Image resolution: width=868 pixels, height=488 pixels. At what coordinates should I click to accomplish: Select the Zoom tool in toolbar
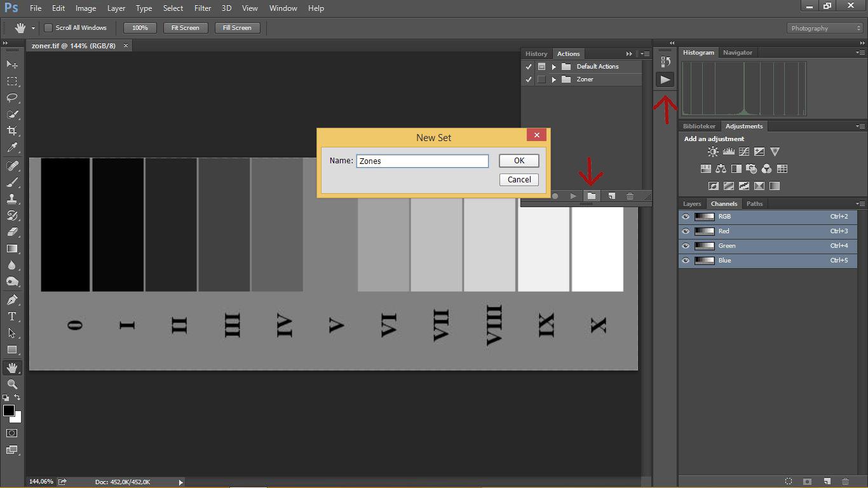(x=12, y=384)
